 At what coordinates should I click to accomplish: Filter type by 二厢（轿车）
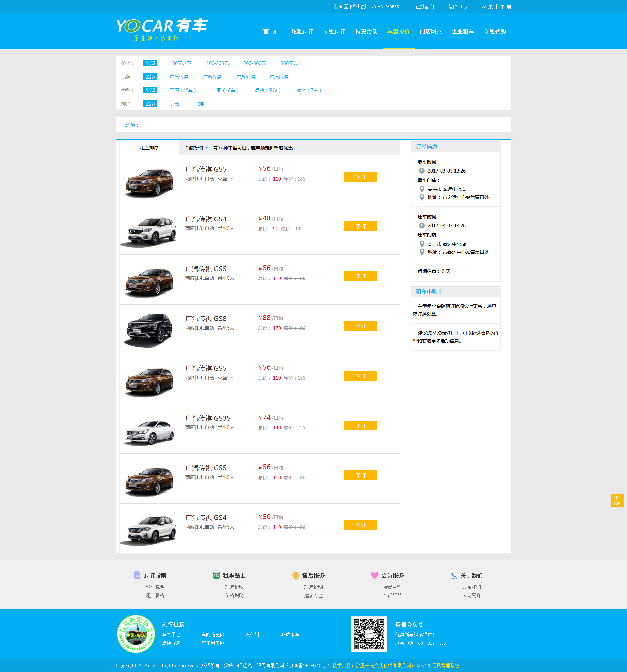(x=225, y=90)
